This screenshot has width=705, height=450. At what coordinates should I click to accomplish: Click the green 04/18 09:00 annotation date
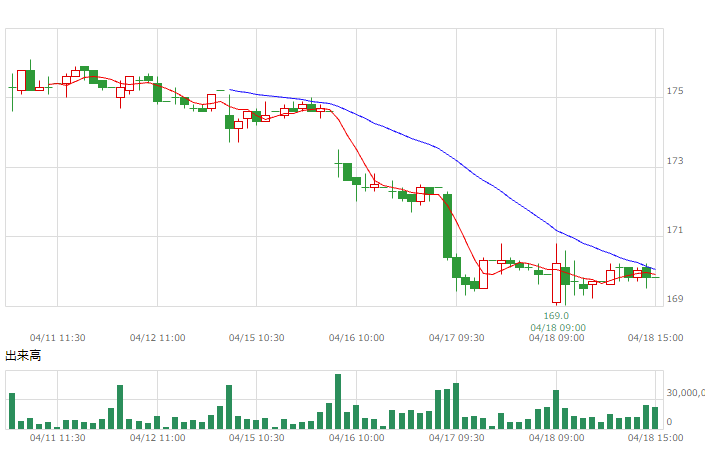tap(558, 328)
